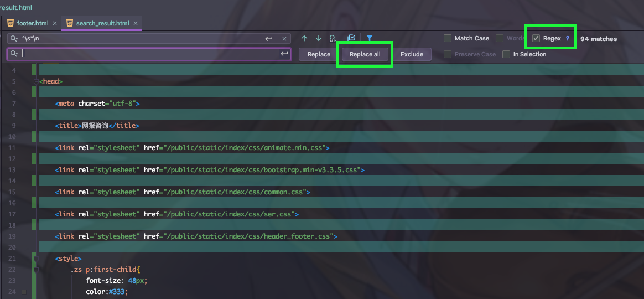Open the search filter funnel icon
644x299 pixels.
pos(370,38)
